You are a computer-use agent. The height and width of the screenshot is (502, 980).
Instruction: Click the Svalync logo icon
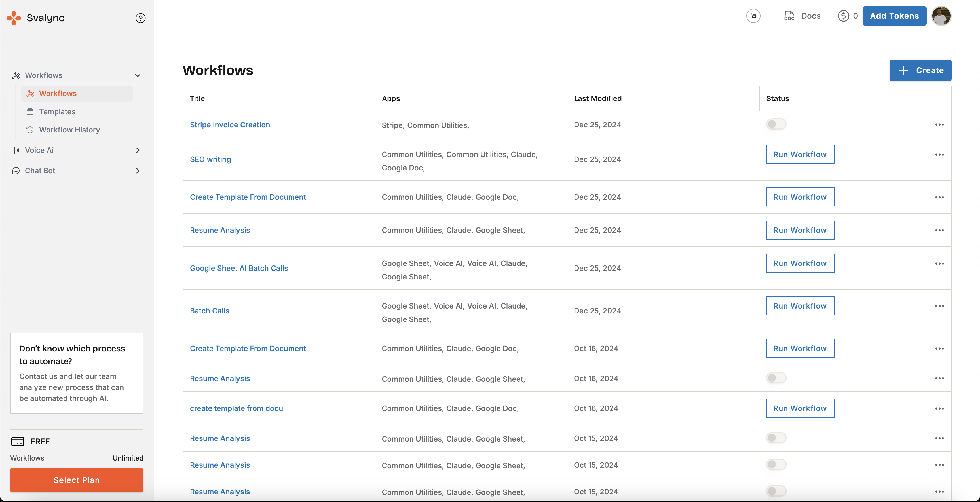[14, 18]
